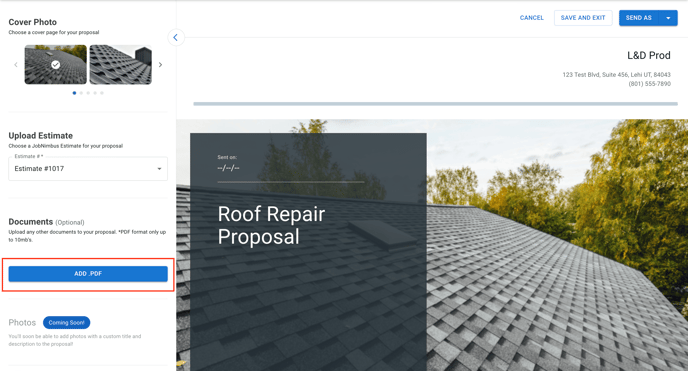
Task: Choose the second roof cover photo
Action: pyautogui.click(x=121, y=64)
